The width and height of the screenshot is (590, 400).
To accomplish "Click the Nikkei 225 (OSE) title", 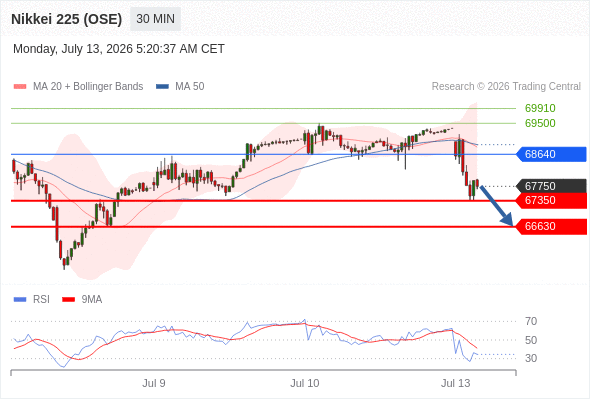I will [x=67, y=19].
